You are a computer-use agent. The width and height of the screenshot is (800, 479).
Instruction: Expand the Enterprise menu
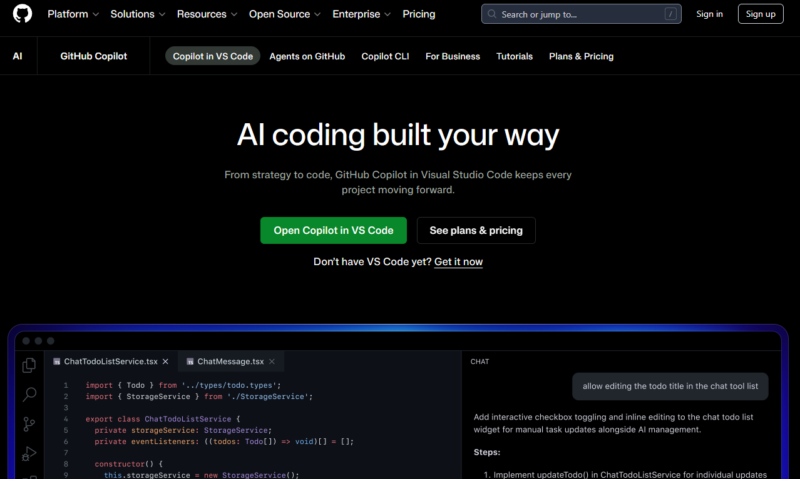click(361, 14)
